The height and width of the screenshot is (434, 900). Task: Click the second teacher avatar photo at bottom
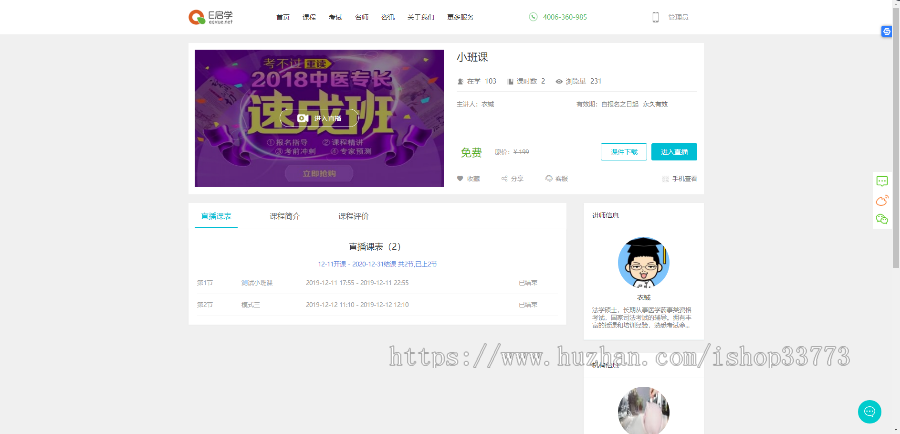click(643, 410)
